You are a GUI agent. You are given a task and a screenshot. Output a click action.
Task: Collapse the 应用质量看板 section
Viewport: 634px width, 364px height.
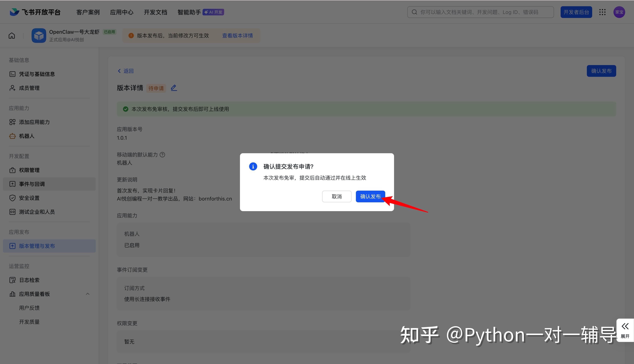(88, 294)
